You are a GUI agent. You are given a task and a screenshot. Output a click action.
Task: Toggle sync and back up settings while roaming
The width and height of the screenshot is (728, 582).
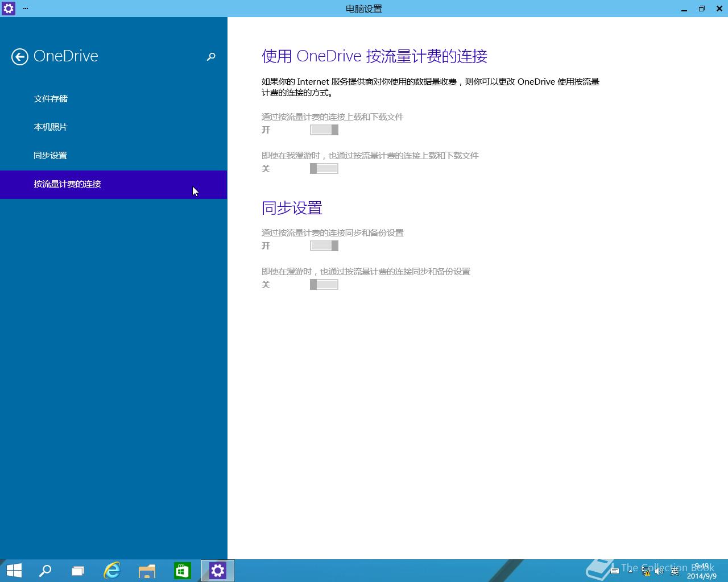324,285
